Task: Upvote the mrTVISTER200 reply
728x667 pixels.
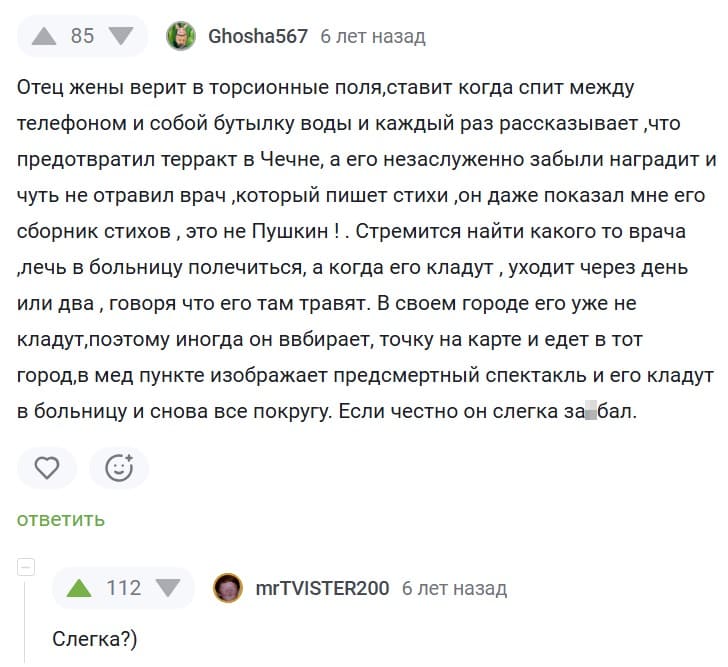Action: 78,588
